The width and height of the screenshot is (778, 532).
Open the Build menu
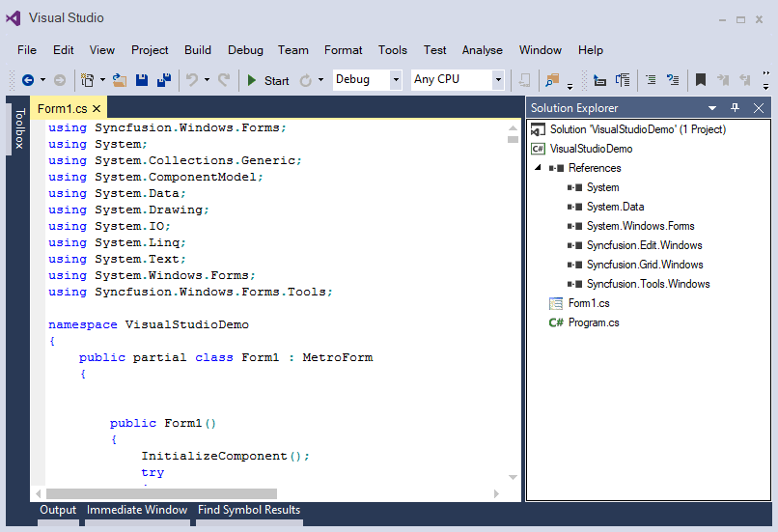pos(198,50)
